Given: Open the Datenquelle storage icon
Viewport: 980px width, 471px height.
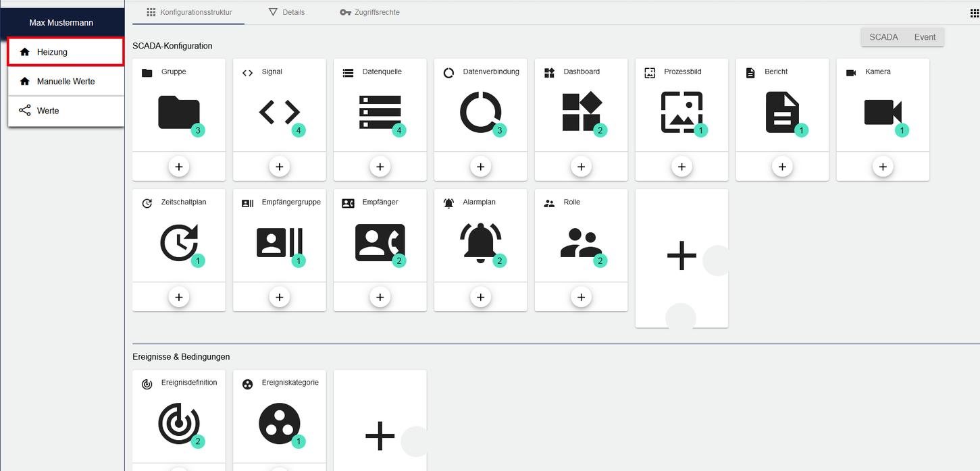Looking at the screenshot, I should pos(380,112).
